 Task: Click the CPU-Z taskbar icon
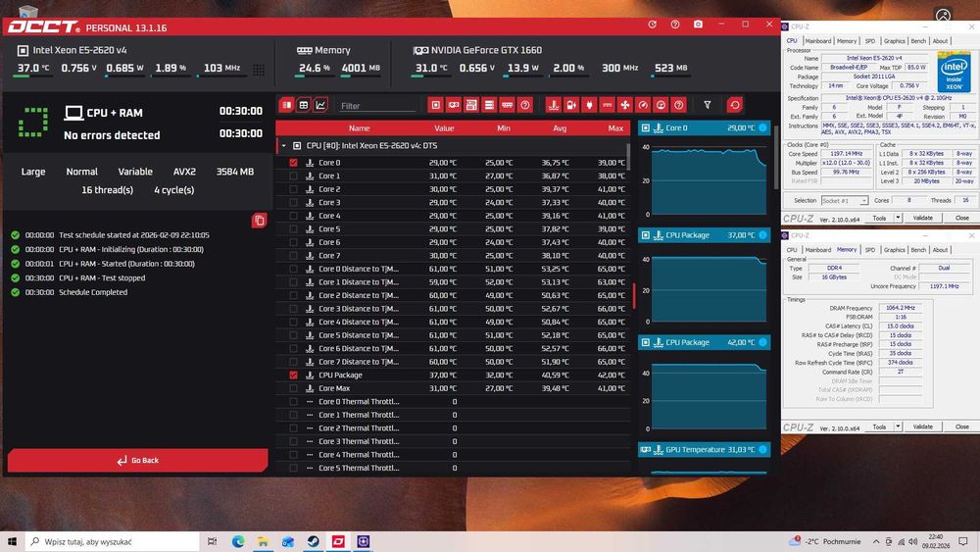364,541
